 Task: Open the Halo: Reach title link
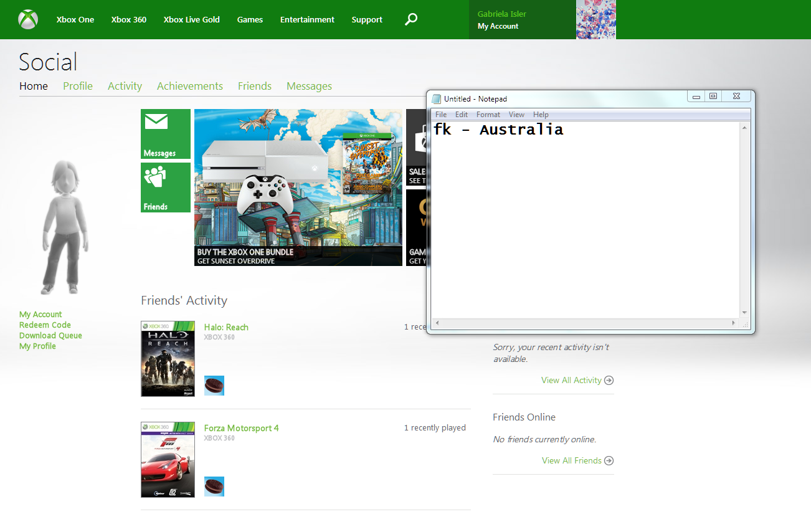(226, 327)
